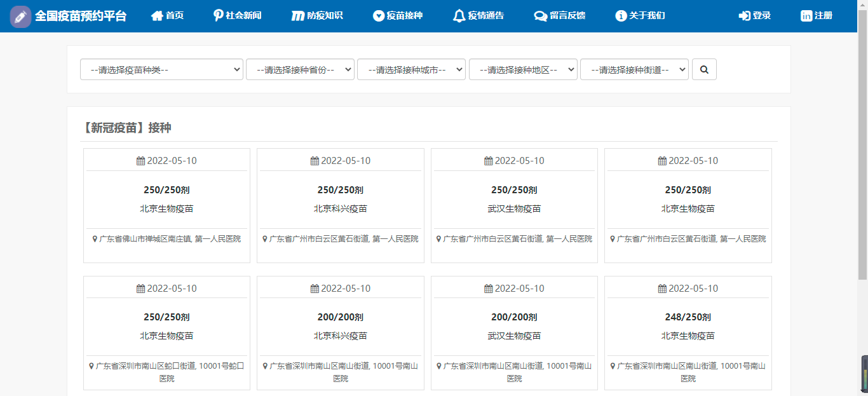The width and height of the screenshot is (868, 396).
Task: Open the 请选择接种省份 dropdown
Action: [x=300, y=70]
